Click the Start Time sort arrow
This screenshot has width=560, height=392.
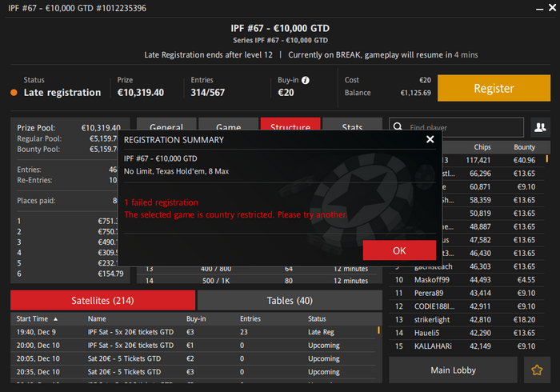[x=55, y=319]
